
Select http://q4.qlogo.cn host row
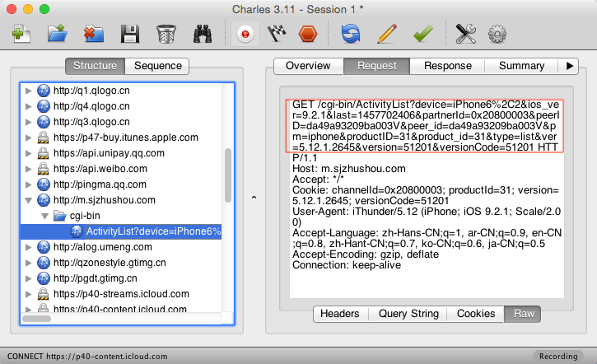(121, 106)
